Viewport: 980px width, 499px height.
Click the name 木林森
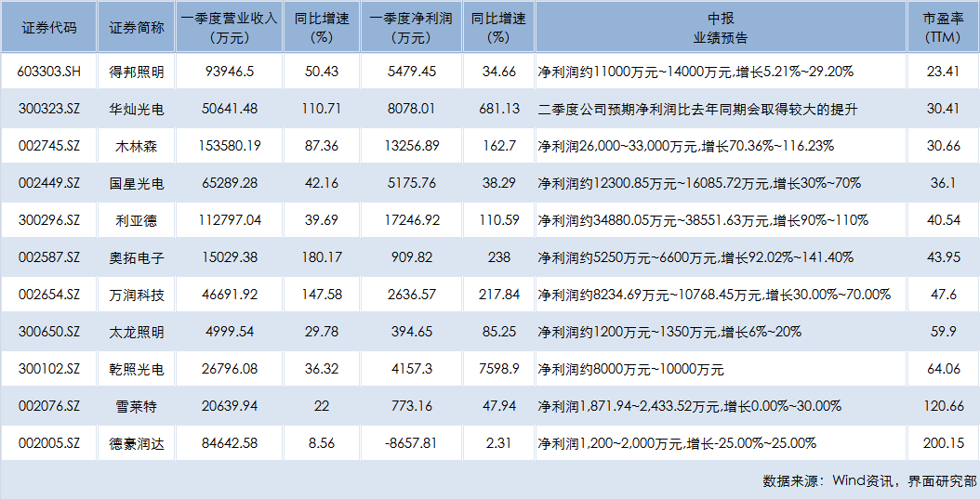pyautogui.click(x=137, y=146)
